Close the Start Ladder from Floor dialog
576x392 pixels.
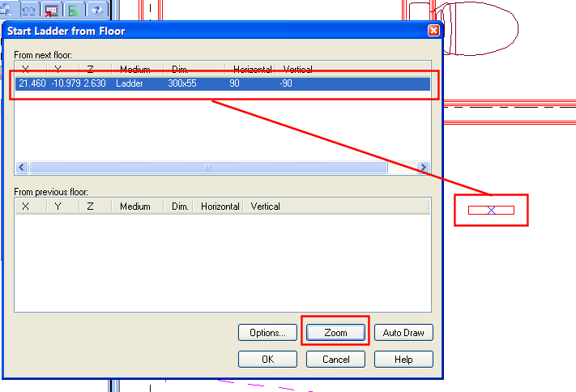click(433, 31)
